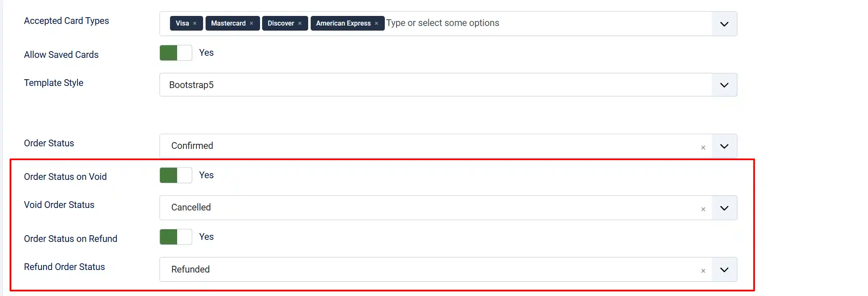The width and height of the screenshot is (868, 296).
Task: Clear the Refunded status selection
Action: tap(703, 271)
